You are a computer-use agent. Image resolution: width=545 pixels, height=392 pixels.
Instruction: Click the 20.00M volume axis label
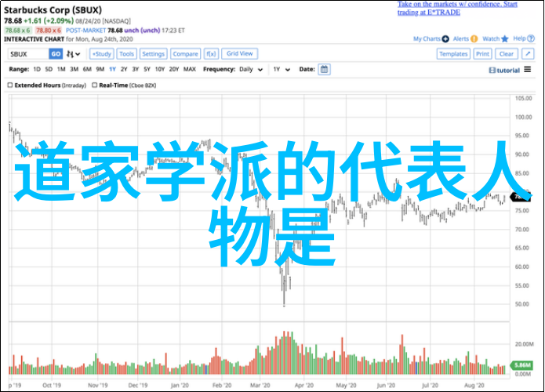[x=524, y=344]
